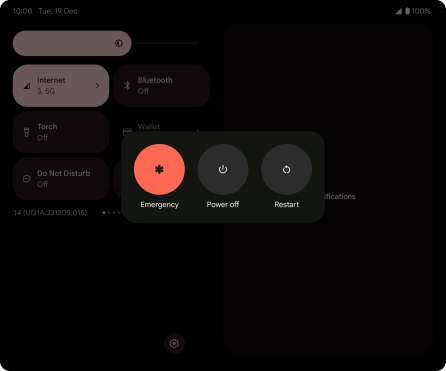The width and height of the screenshot is (446, 371).
Task: Tap the Restart circular arrow icon
Action: point(286,169)
